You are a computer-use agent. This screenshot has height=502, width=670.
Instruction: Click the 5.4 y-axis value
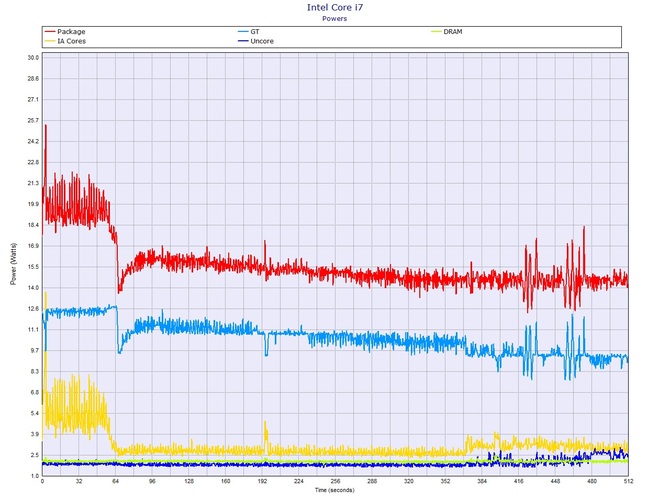(34, 414)
